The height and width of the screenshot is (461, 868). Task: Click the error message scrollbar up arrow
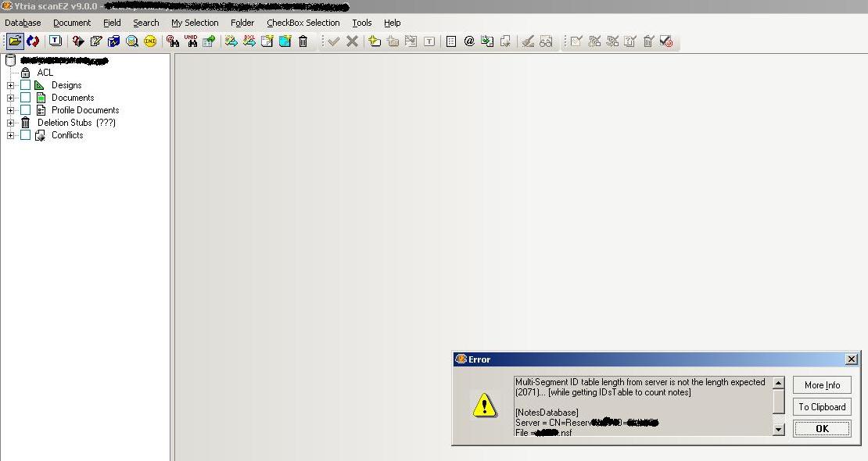[x=778, y=383]
